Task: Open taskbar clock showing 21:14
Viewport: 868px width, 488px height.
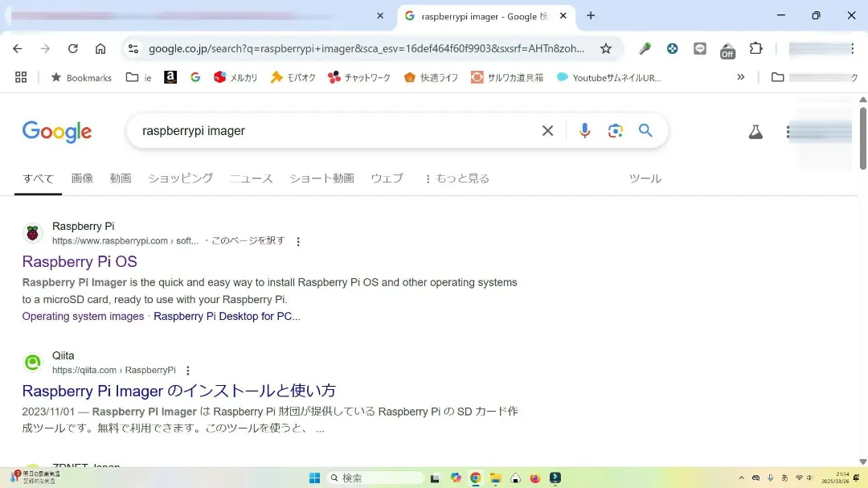Action: (x=835, y=478)
